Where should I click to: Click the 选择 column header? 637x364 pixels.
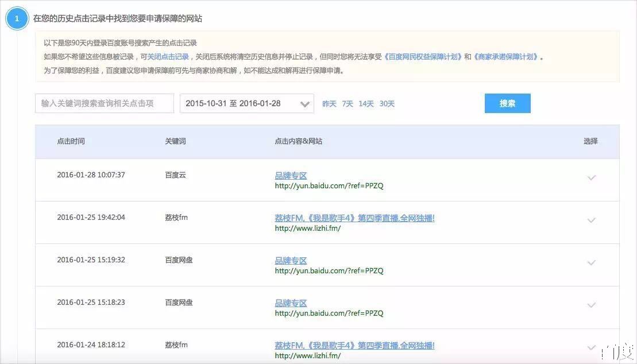pos(590,141)
